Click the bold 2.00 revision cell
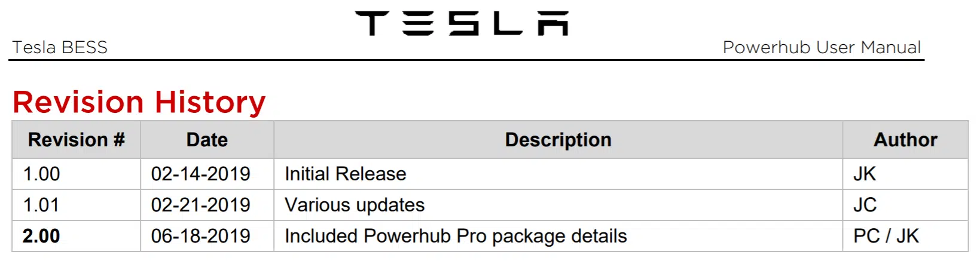 click(41, 236)
